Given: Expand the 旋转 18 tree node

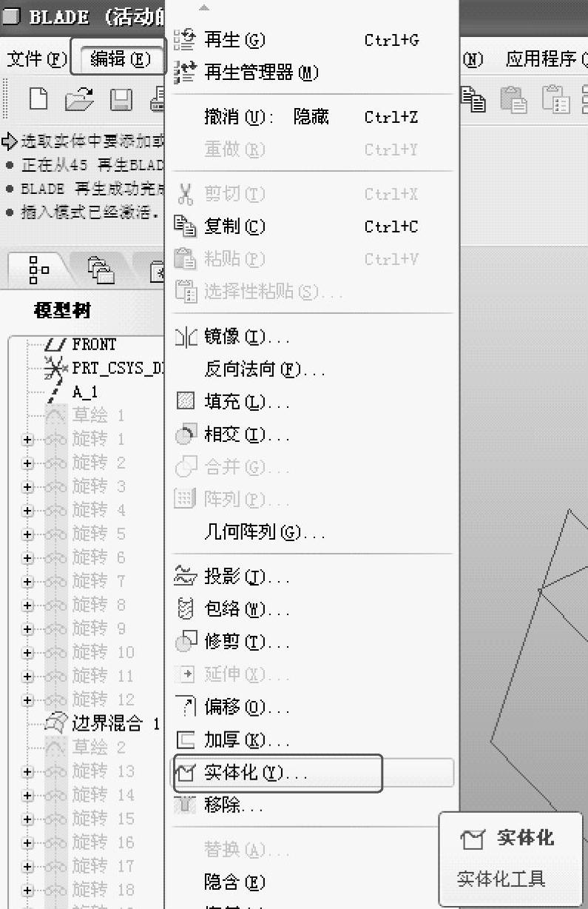Looking at the screenshot, I should pyautogui.click(x=28, y=890).
